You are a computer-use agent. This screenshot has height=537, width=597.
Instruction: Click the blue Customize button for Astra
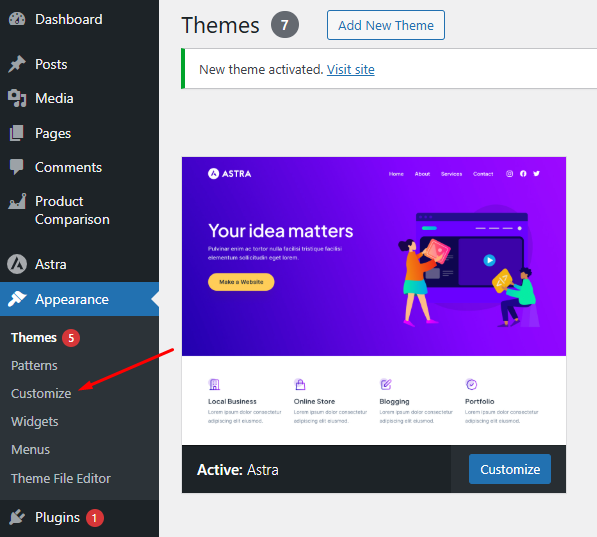tap(510, 469)
